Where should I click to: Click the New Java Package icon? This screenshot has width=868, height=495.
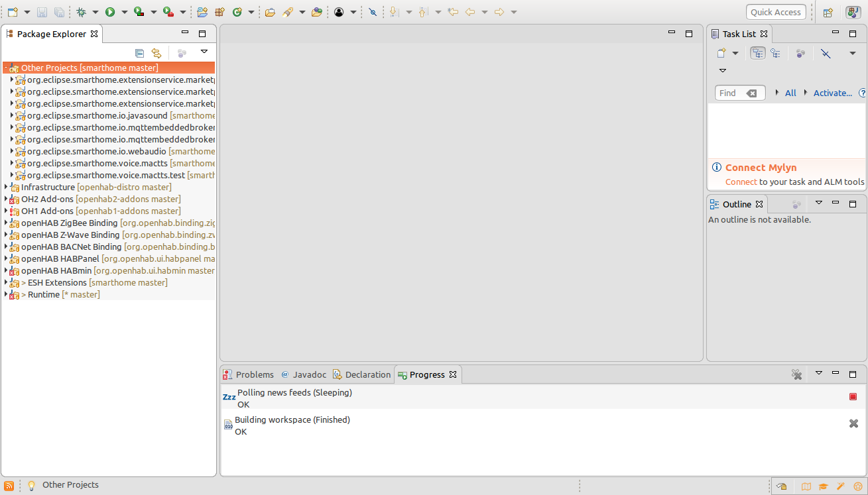pos(219,12)
